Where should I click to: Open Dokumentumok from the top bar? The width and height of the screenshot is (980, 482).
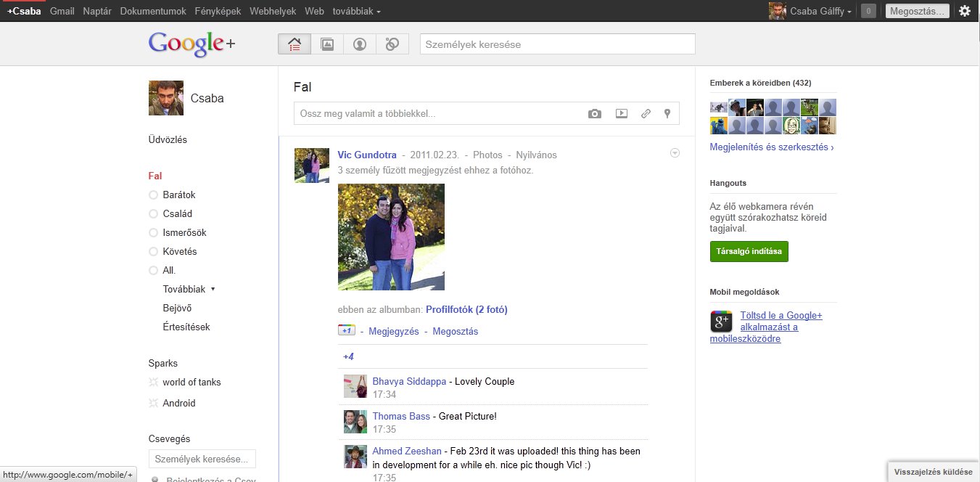coord(153,11)
